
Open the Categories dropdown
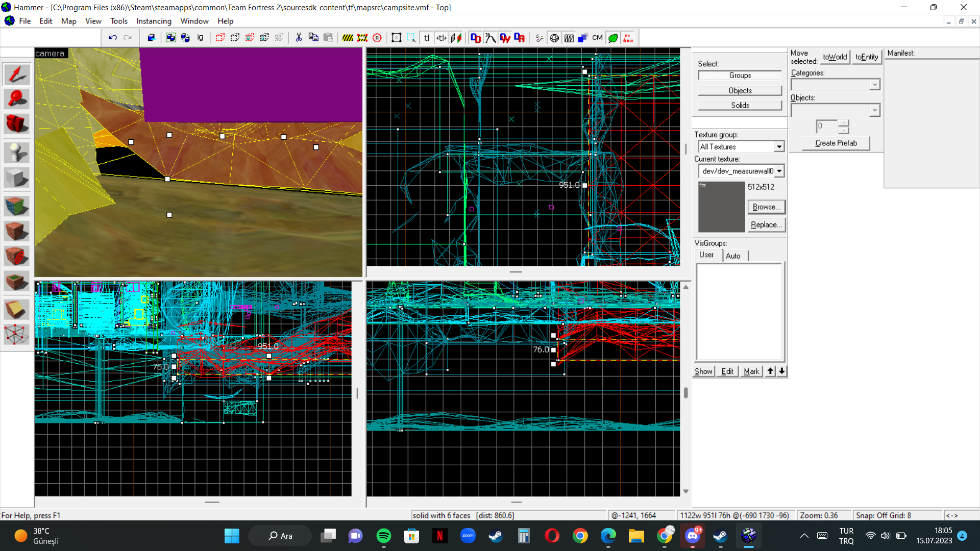(875, 85)
